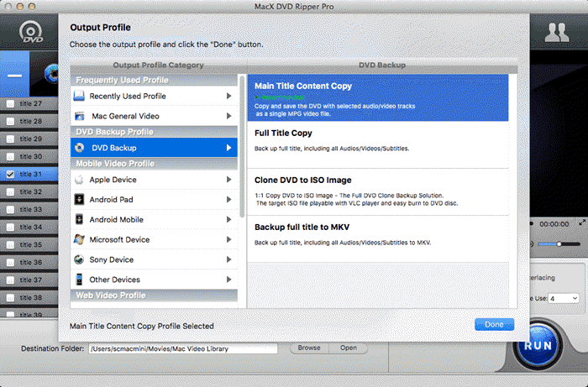Click the Other Devices phone icon
The height and width of the screenshot is (387, 588).
(79, 280)
